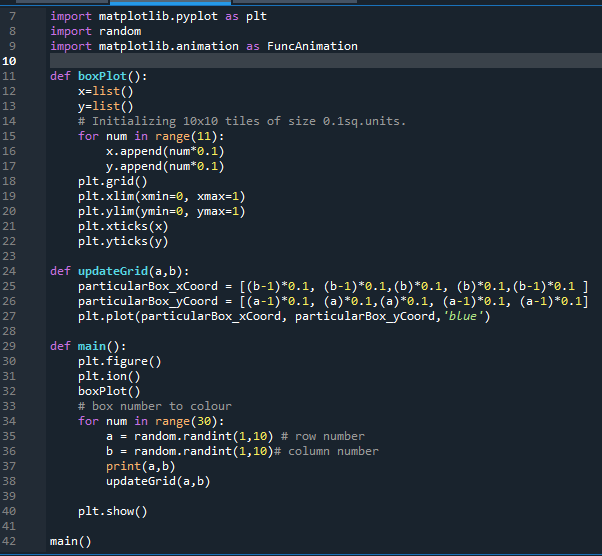602x556 pixels.
Task: Click line number 7 in the gutter
Action: (x=12, y=16)
